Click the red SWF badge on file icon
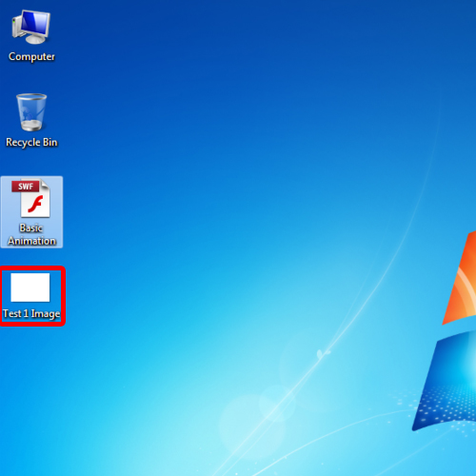Screen dimensions: 476x476 (26, 187)
